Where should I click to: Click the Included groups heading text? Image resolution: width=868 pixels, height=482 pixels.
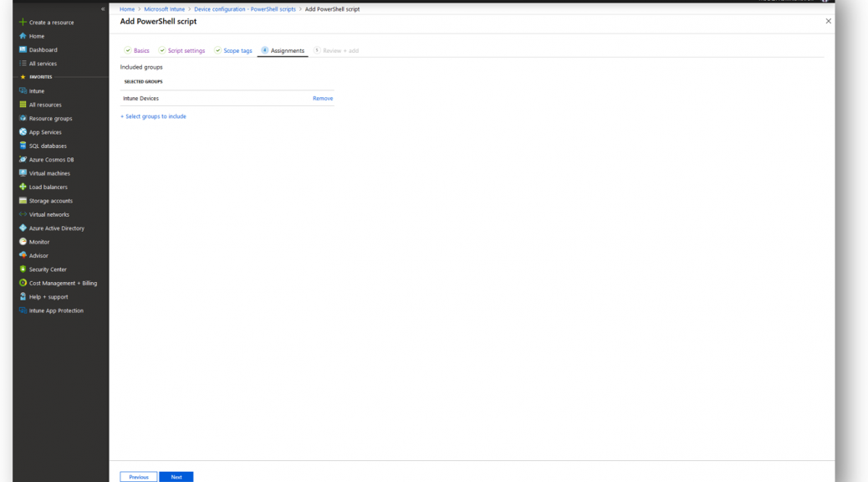point(141,67)
